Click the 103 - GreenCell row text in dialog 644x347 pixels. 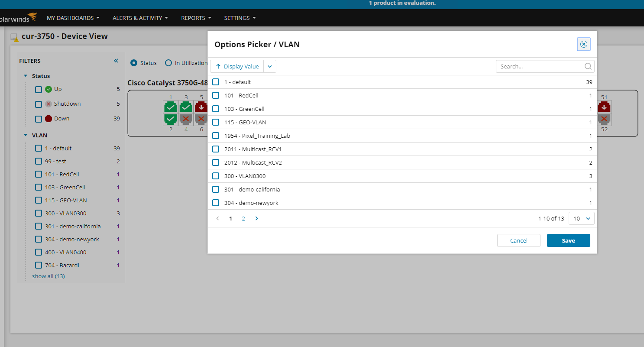[x=244, y=109]
